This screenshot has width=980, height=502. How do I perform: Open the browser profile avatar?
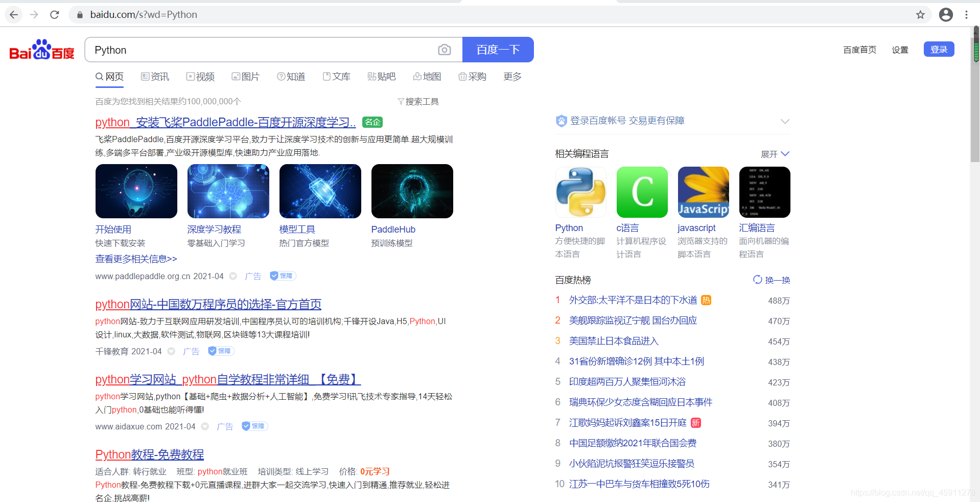[946, 15]
